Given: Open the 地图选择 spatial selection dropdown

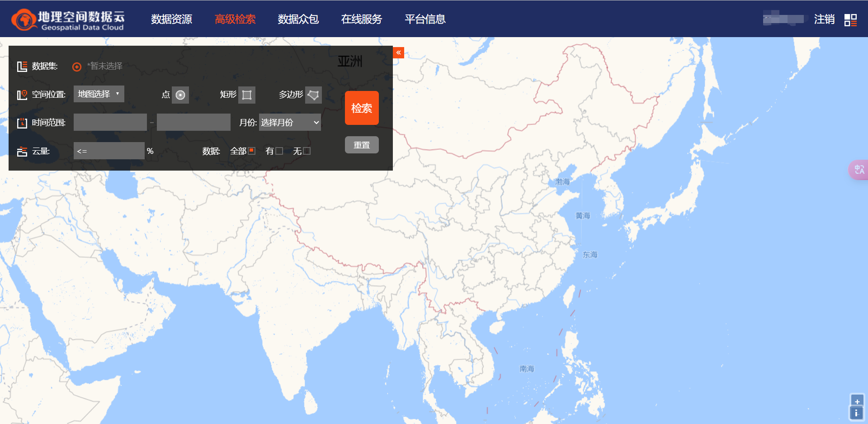Looking at the screenshot, I should coord(99,94).
